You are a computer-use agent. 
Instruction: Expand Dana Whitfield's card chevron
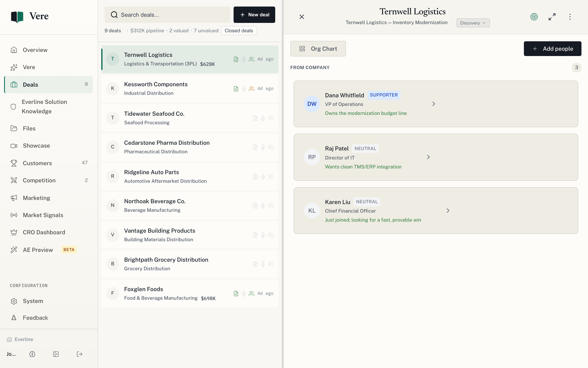[433, 104]
